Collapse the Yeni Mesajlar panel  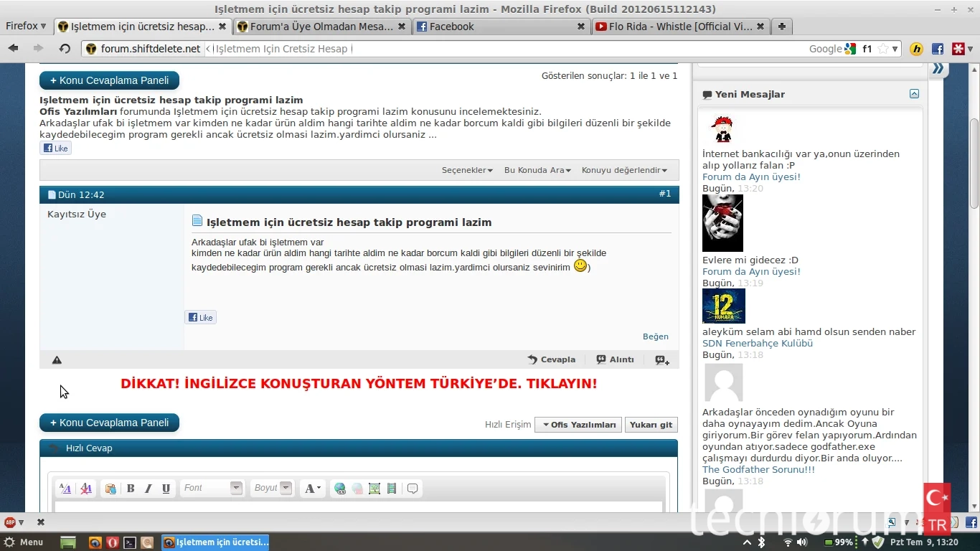[914, 93]
